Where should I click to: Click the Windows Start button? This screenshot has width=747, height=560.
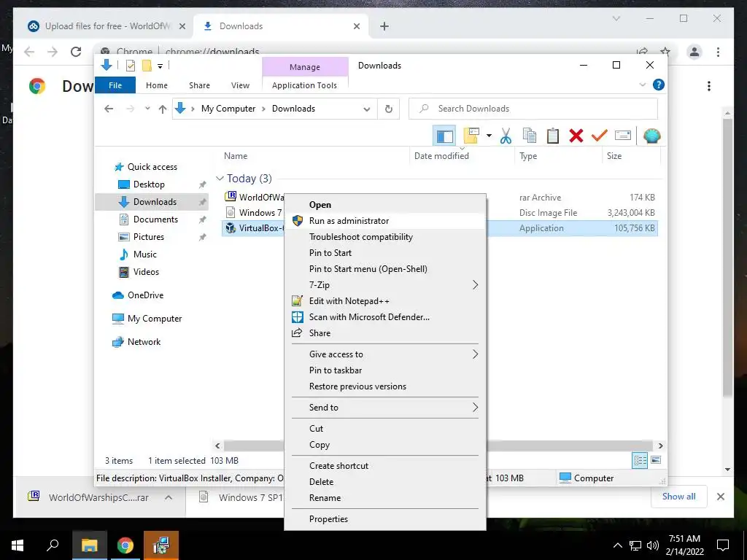(18, 545)
